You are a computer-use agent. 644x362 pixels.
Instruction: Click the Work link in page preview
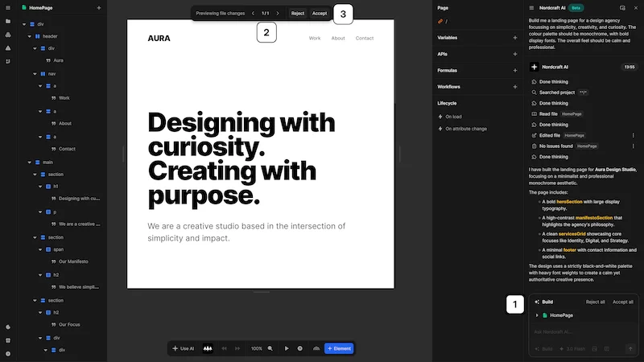(x=315, y=38)
